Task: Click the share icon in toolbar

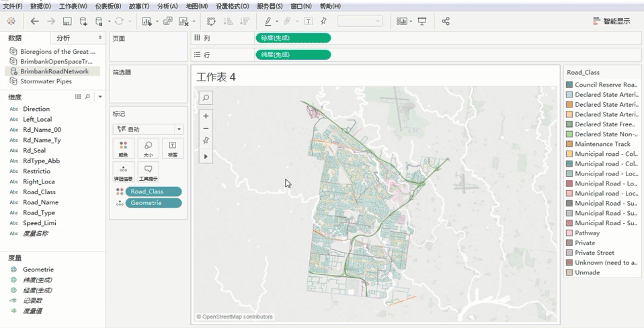Action: click(x=446, y=22)
